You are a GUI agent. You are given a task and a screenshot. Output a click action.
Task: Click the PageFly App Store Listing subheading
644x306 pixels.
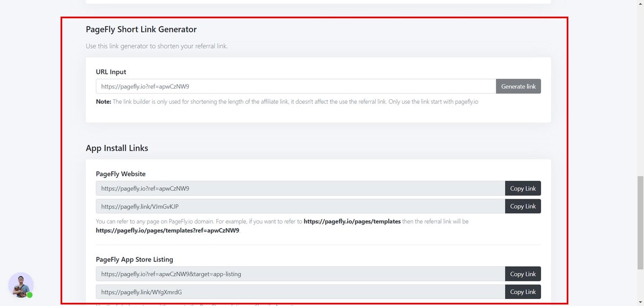tap(135, 260)
